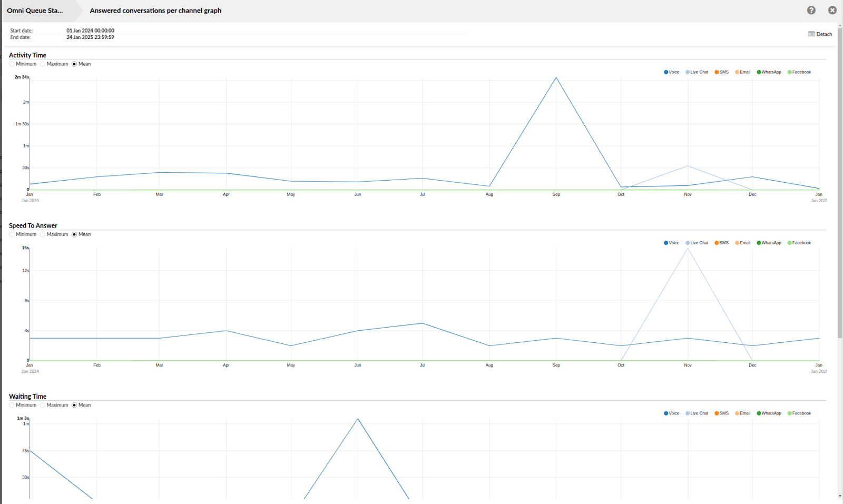Screen dimensions: 843x504
Task: Select Minimum radio under Activity Time
Action: pyautogui.click(x=12, y=64)
